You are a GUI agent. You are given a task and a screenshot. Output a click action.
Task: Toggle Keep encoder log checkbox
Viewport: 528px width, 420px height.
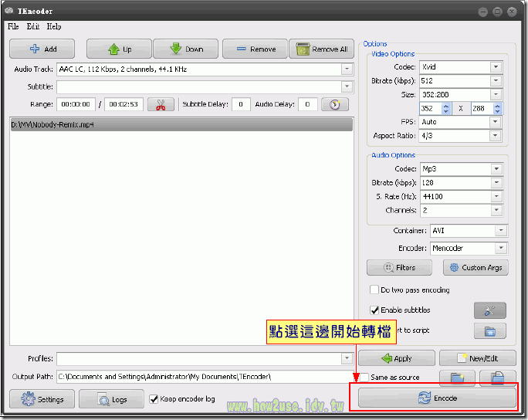point(154,399)
